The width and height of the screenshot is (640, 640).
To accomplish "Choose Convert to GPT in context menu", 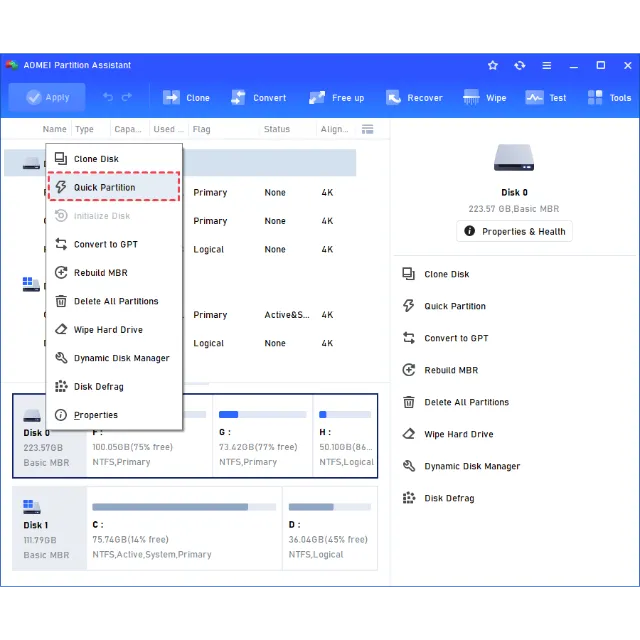I will pyautogui.click(x=105, y=244).
